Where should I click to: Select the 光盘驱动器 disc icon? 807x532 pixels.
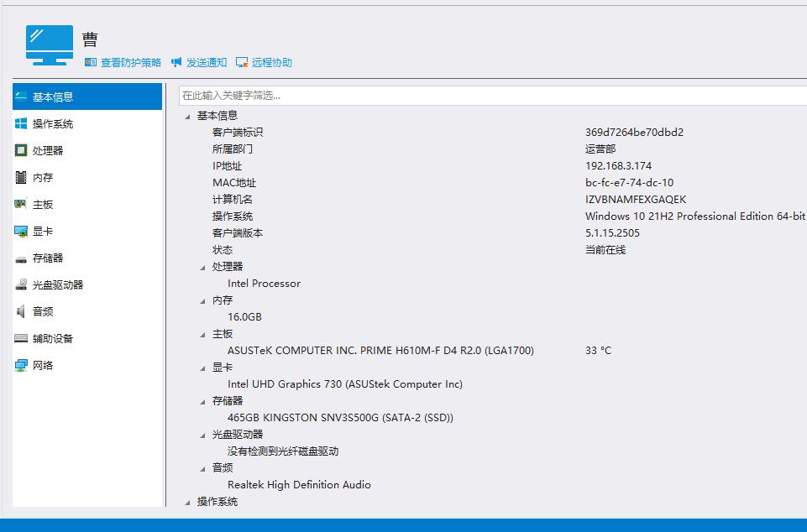21,284
